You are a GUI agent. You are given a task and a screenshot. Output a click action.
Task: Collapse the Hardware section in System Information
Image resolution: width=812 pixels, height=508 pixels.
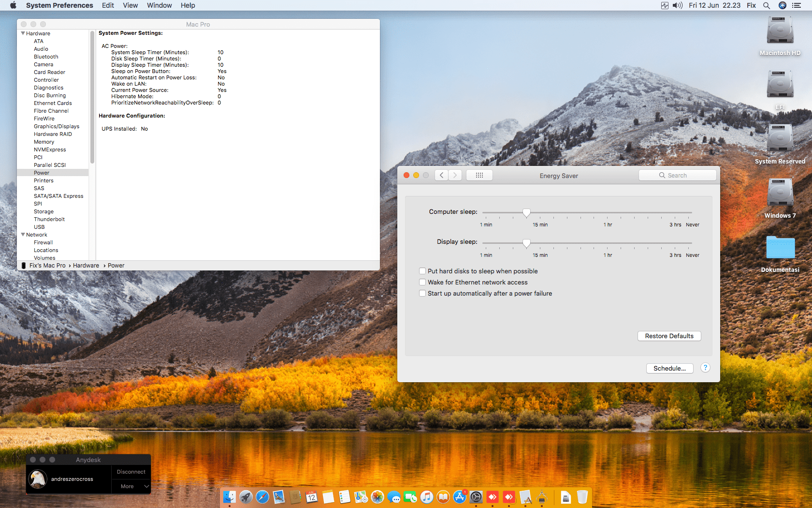23,33
